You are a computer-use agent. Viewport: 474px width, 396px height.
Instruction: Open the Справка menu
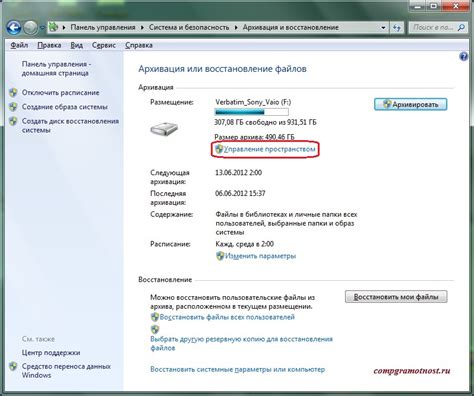click(x=139, y=45)
